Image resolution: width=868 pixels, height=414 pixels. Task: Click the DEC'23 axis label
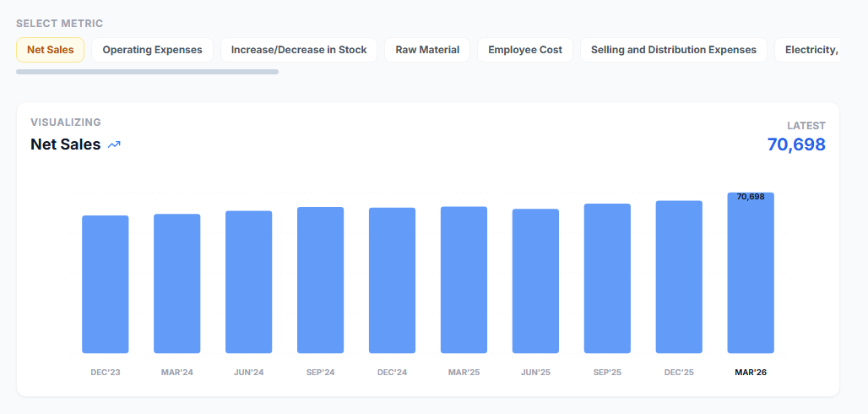click(106, 373)
